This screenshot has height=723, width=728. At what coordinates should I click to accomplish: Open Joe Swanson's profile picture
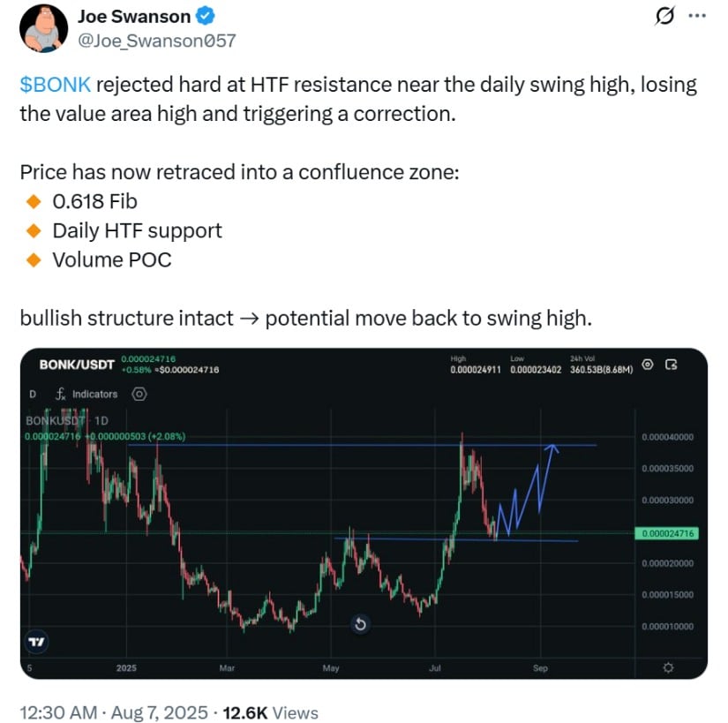(43, 28)
